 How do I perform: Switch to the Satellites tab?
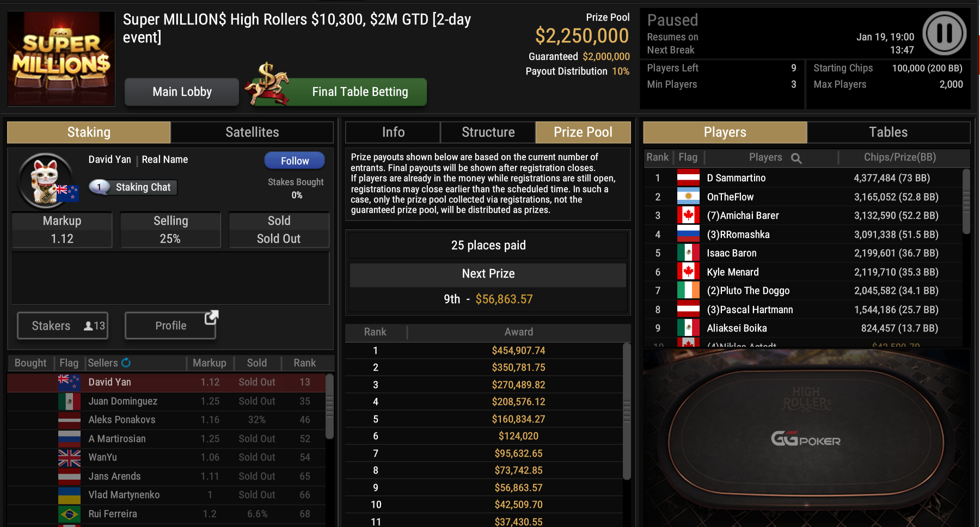pyautogui.click(x=252, y=132)
